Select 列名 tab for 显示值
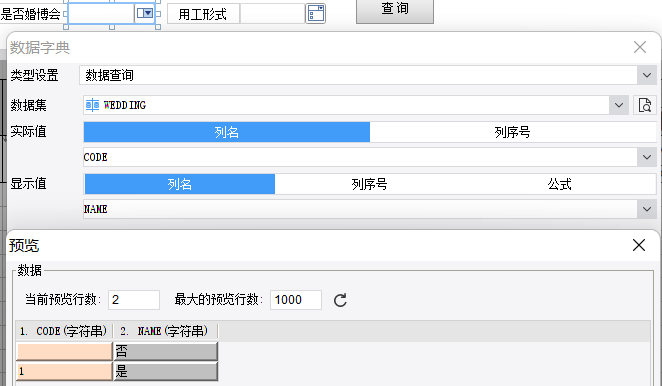Image resolution: width=662 pixels, height=386 pixels. tap(180, 184)
